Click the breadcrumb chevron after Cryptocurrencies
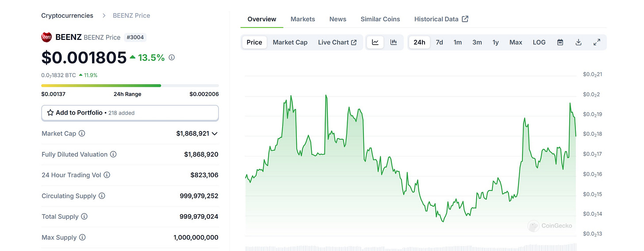 [104, 15]
